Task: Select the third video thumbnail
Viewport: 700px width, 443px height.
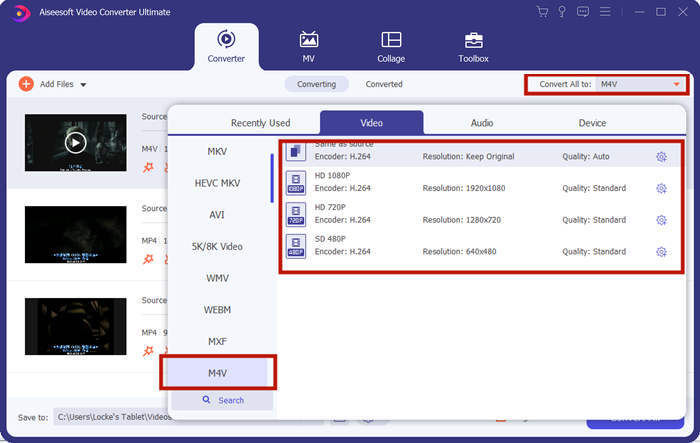Action: coord(75,326)
